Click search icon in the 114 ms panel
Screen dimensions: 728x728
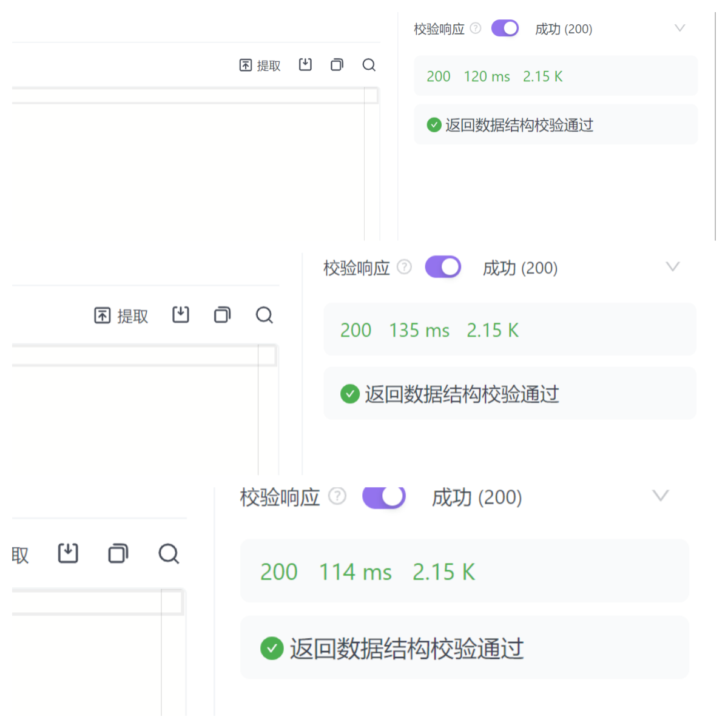coord(169,553)
